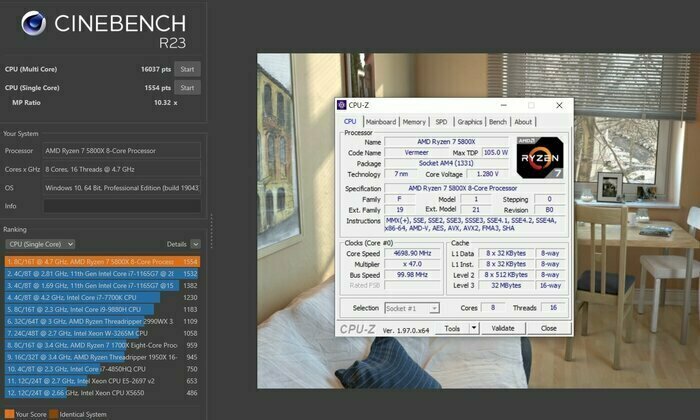The image size is (700, 420).
Task: Click the Tools button in CPU-Z
Action: click(452, 328)
